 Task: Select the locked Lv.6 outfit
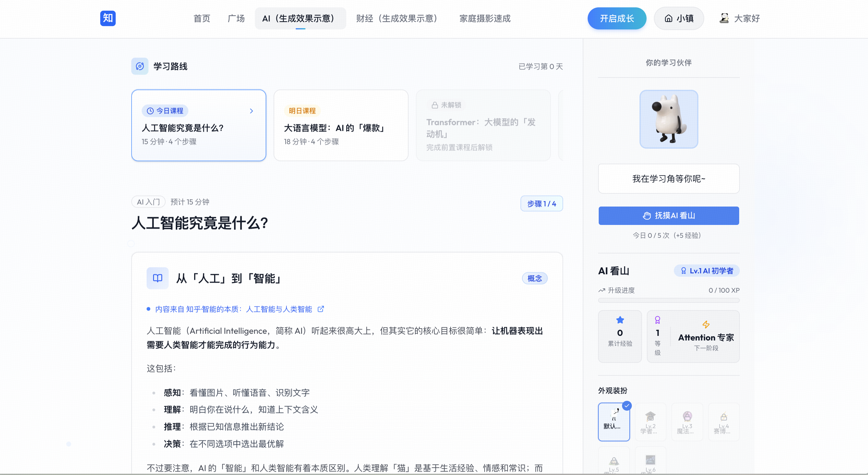point(650,461)
